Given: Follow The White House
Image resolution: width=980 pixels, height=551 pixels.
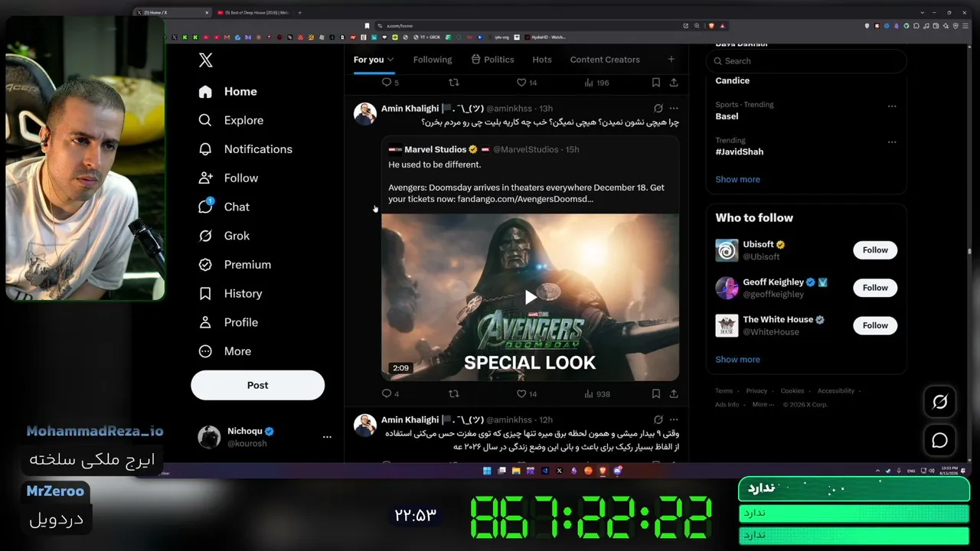Looking at the screenshot, I should (875, 325).
